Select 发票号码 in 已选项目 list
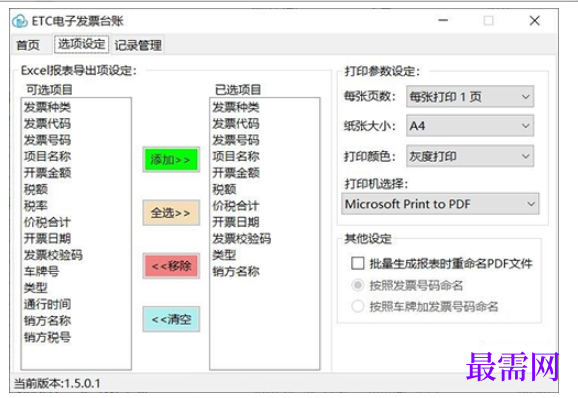578x398 pixels. (x=236, y=140)
